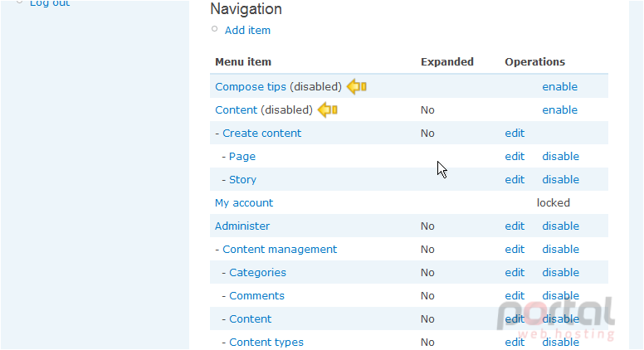
Task: Open the Content types entry
Action: 266,343
